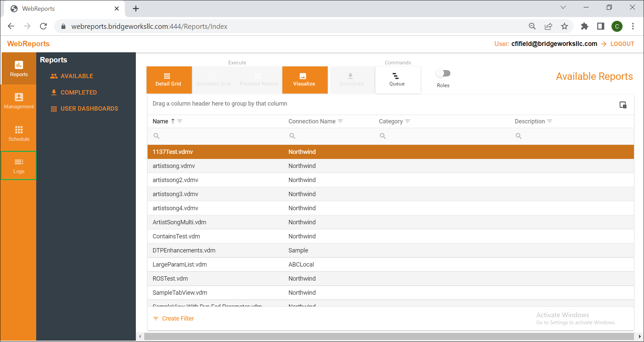
Task: Open the Schedule sidebar section
Action: point(19,133)
